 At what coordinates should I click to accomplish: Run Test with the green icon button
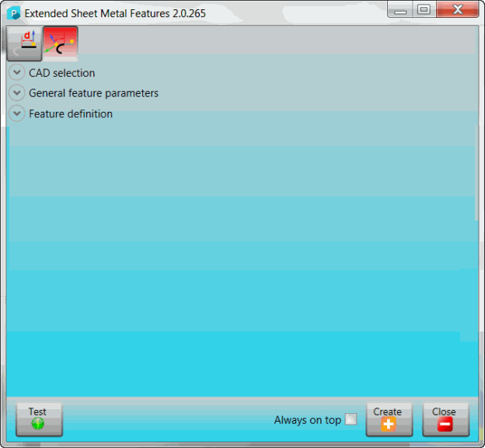37,419
